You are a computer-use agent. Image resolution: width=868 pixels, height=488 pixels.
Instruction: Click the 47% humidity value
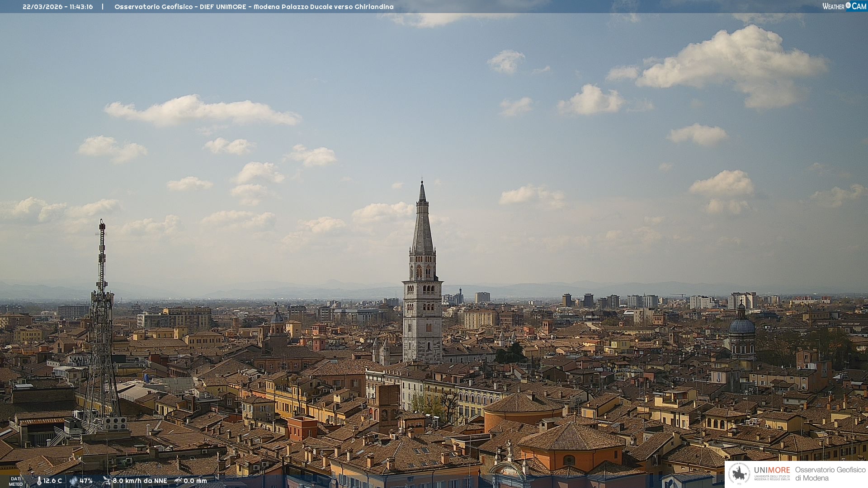(x=86, y=481)
